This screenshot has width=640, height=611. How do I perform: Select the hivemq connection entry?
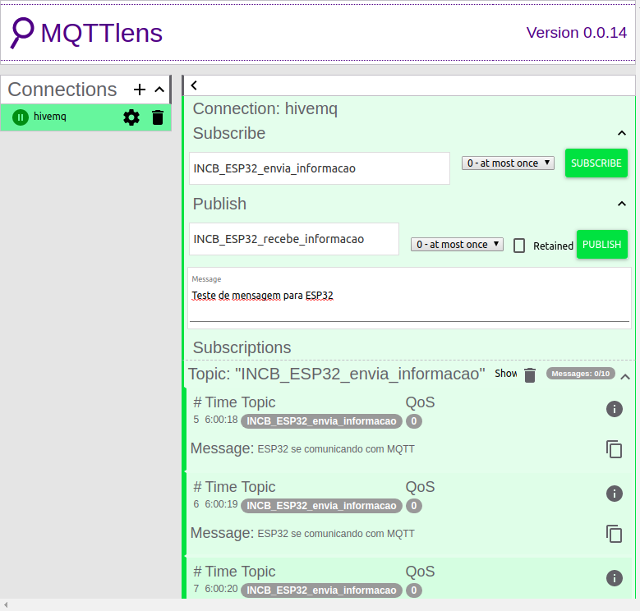pos(86,117)
